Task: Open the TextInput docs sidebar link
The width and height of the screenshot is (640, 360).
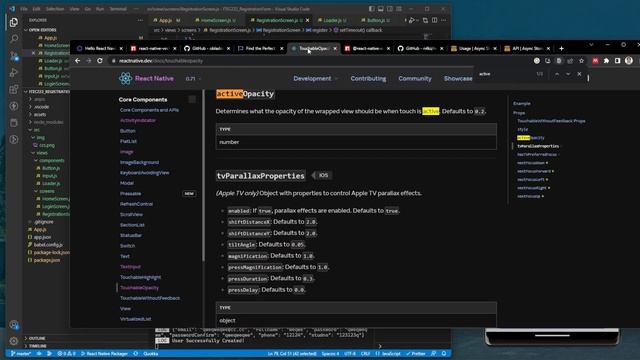Action: [x=130, y=267]
